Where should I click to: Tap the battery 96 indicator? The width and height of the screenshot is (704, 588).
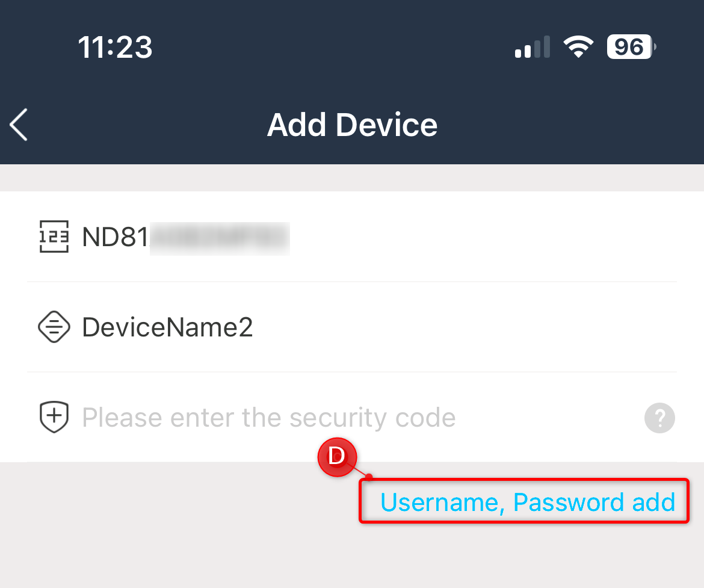[x=631, y=47]
